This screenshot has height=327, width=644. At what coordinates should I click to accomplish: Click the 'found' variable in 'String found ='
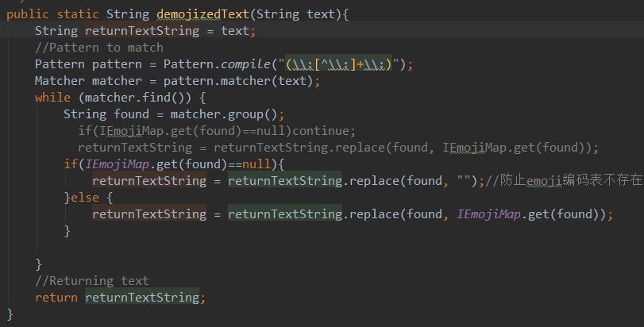pos(132,114)
